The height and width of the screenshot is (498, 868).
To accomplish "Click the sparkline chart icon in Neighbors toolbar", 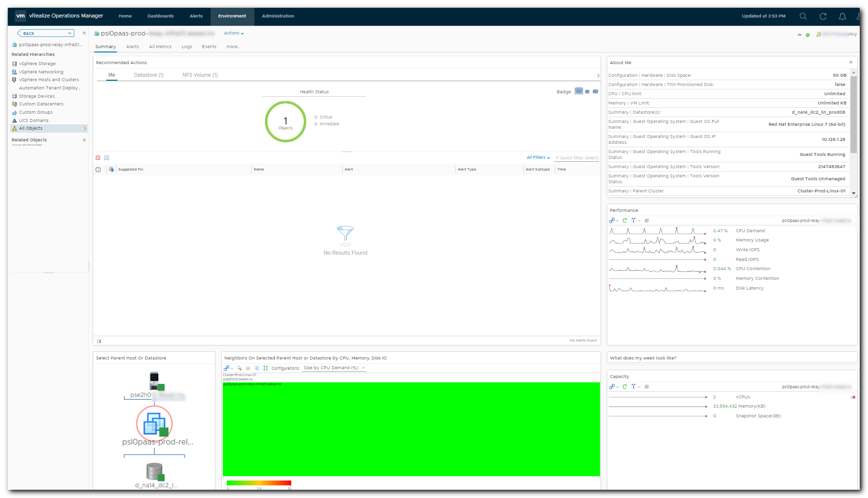I will (248, 368).
